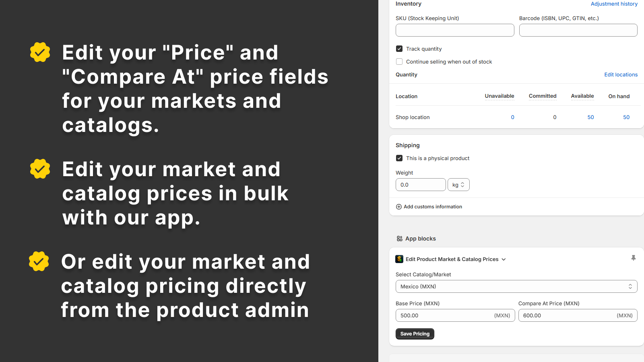
Task: Open the weight unit selector showing kg
Action: pyautogui.click(x=458, y=184)
